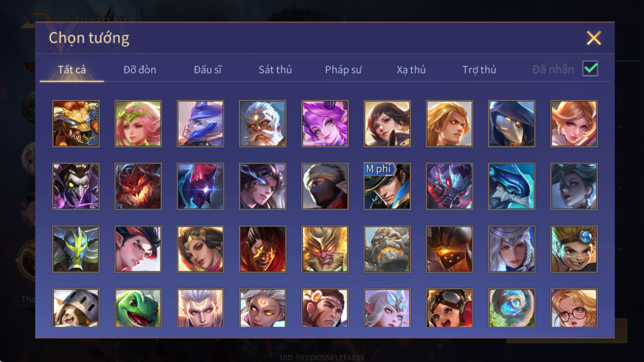Toggle the Đã nhận checkbox

590,69
